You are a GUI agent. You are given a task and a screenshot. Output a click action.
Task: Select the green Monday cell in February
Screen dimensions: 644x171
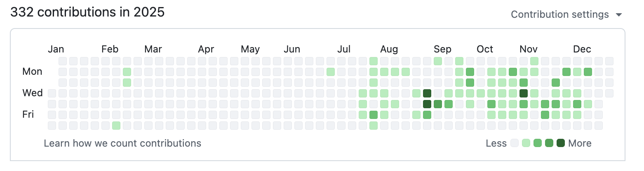(x=127, y=71)
